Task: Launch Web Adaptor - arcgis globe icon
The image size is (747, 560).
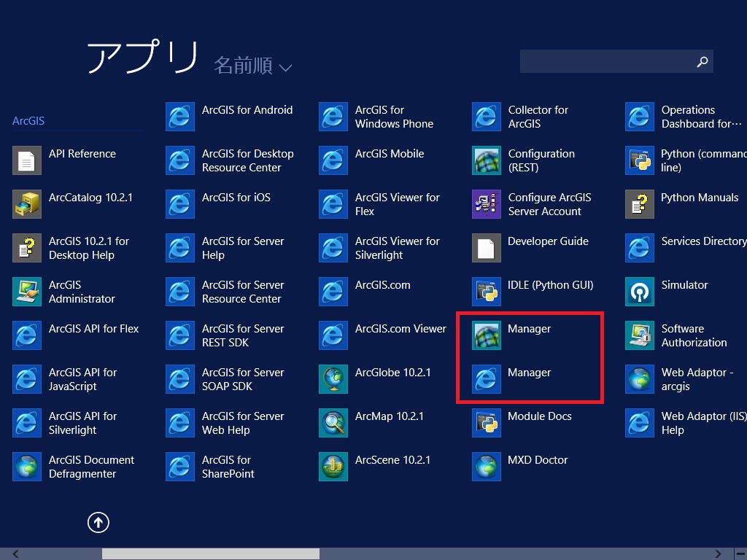Action: (639, 379)
